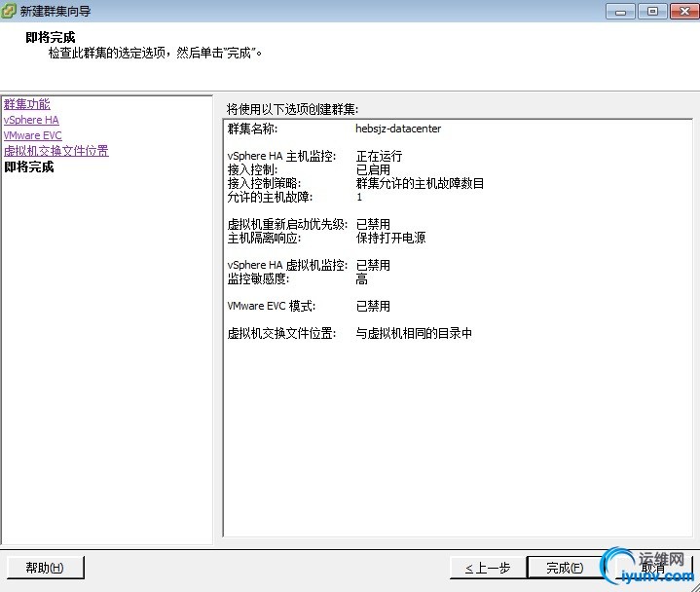This screenshot has width=700, height=592.
Task: Click the 接入控制 label
Action: pos(252,169)
